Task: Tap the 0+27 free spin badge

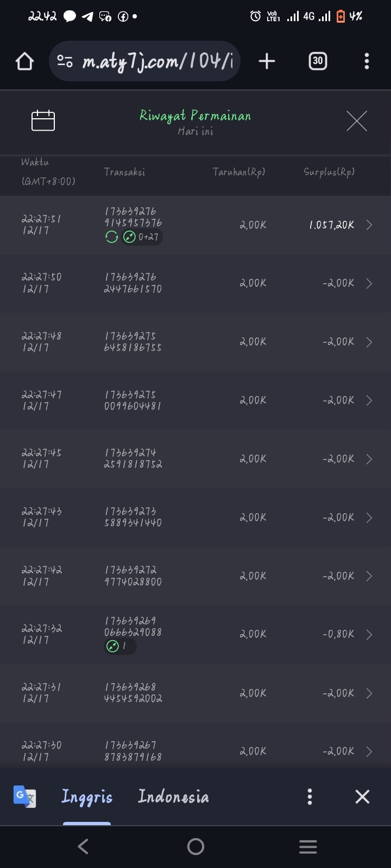Action: coord(142,237)
